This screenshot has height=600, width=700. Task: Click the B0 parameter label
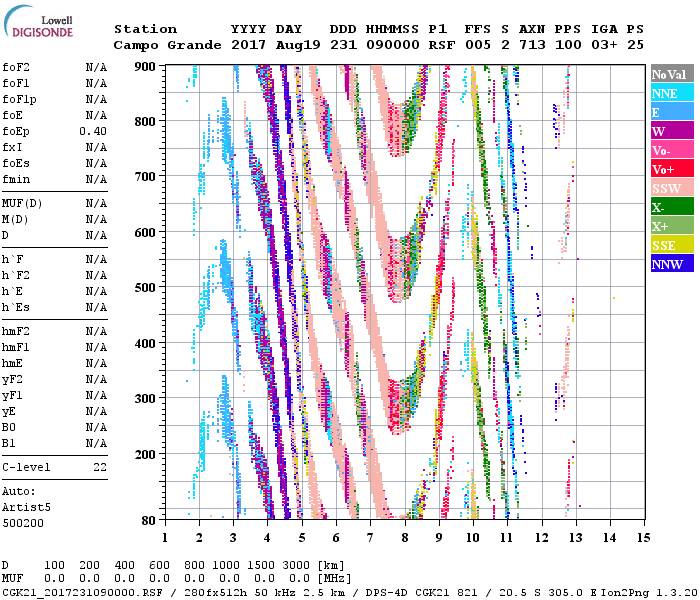[x=9, y=428]
